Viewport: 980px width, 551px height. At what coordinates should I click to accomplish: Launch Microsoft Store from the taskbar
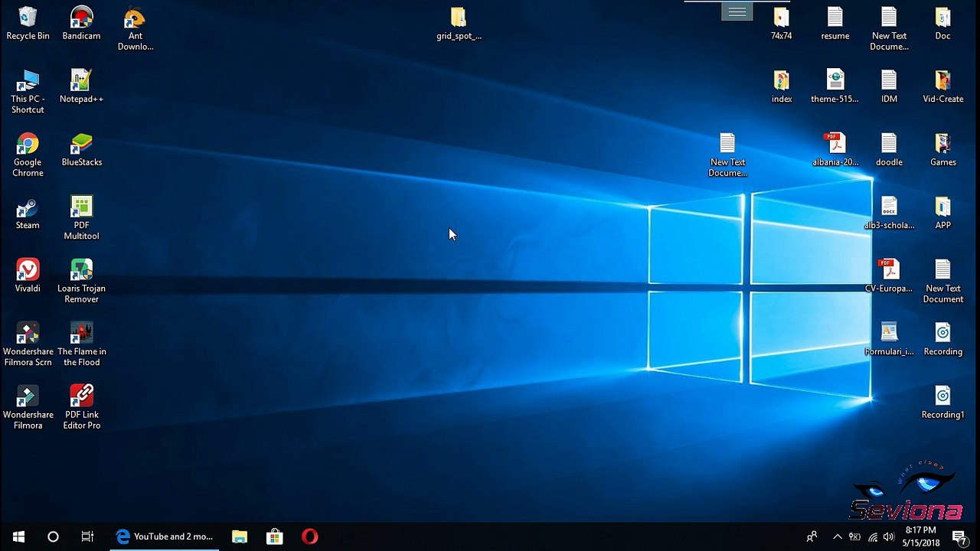pos(275,536)
